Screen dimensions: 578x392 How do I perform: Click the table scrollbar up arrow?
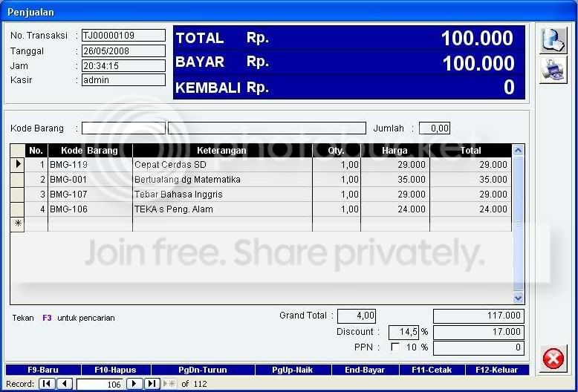coord(519,150)
